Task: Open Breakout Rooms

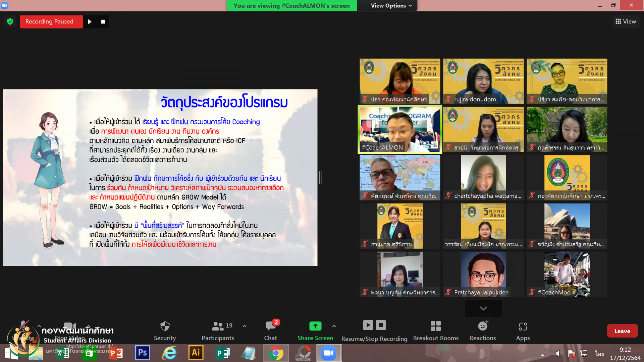Action: (x=435, y=331)
